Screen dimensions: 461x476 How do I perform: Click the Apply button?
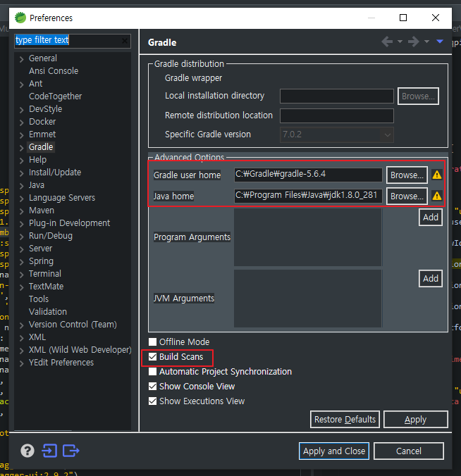click(415, 420)
